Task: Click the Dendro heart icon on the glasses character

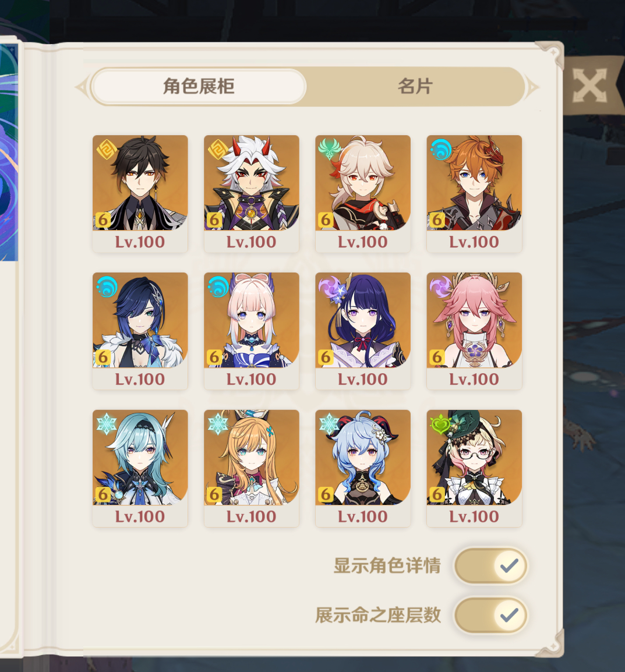Action: pos(441,424)
